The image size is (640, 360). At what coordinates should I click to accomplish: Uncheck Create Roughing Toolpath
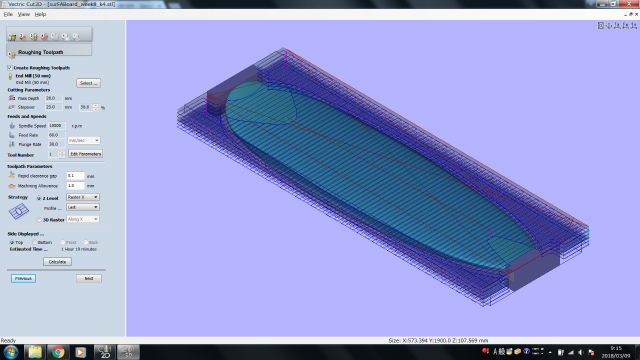pyautogui.click(x=10, y=68)
